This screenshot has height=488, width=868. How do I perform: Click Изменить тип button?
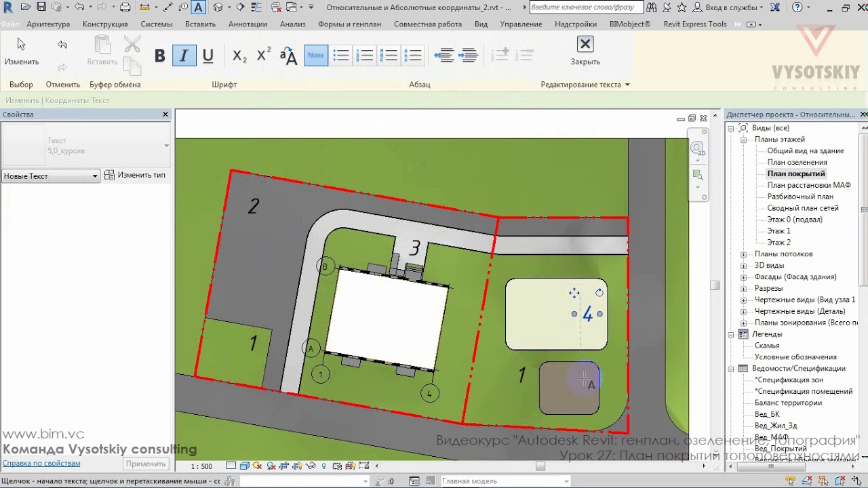[135, 175]
